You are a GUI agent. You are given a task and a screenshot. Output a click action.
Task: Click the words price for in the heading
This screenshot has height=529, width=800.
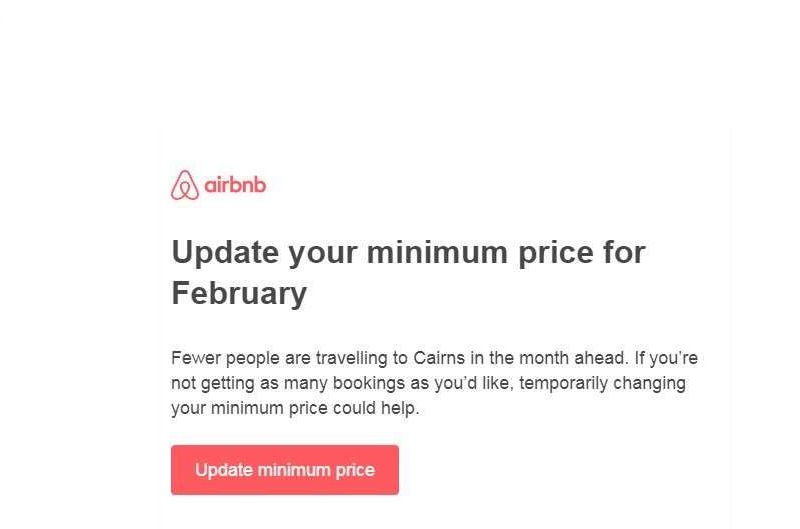[x=582, y=253]
